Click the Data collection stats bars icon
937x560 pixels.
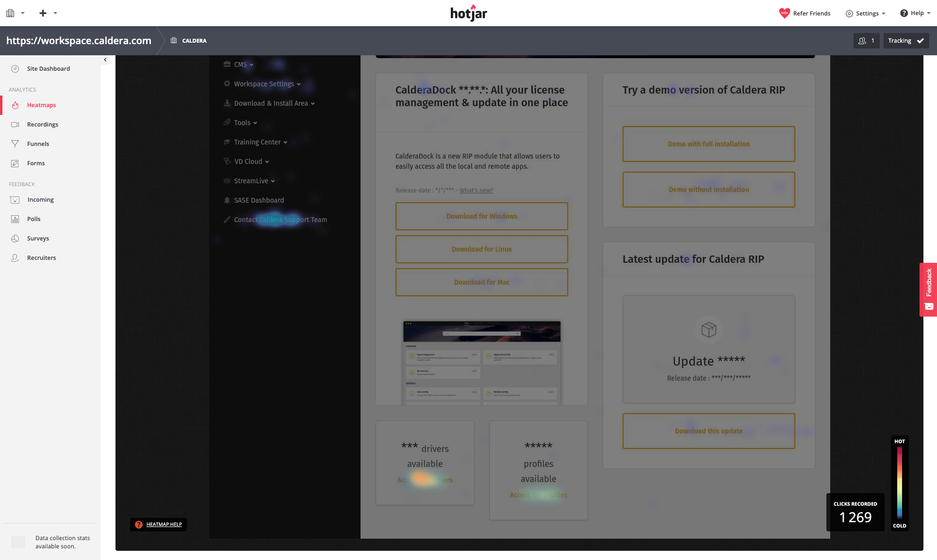coord(18,542)
